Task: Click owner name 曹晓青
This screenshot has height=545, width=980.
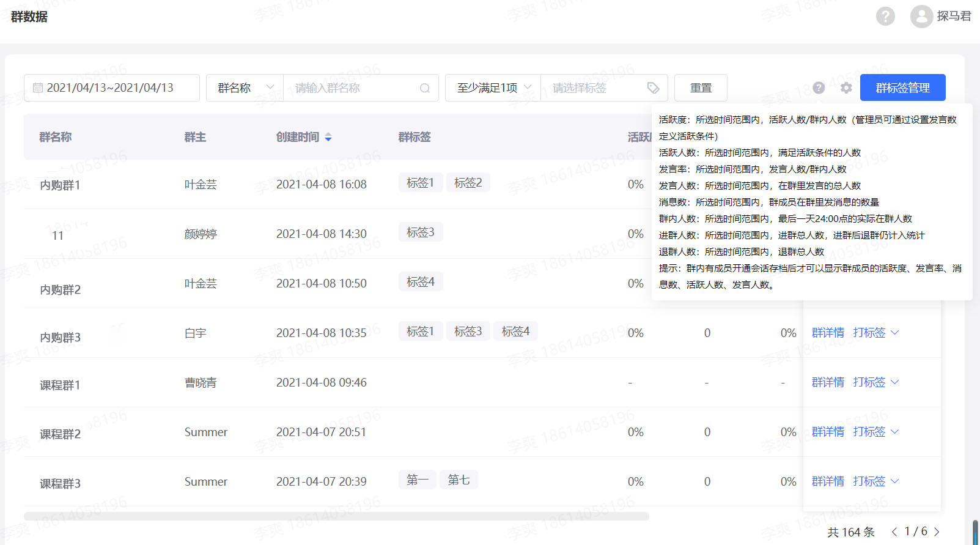Action: point(201,383)
